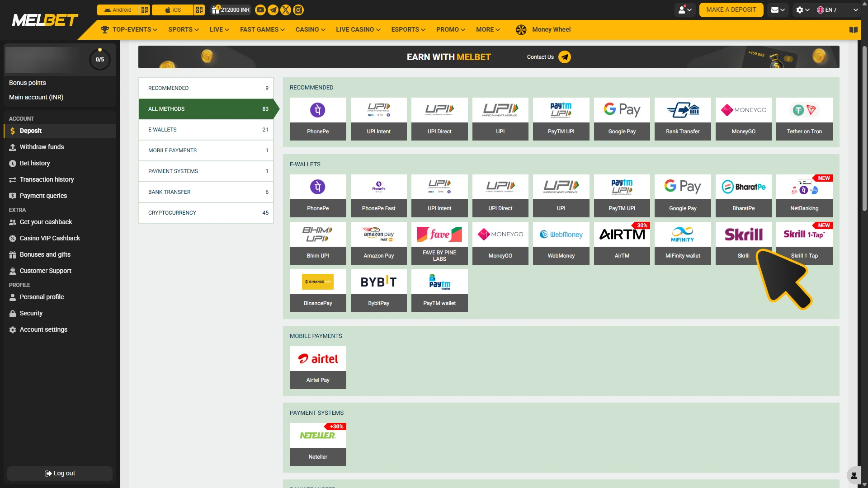Image resolution: width=868 pixels, height=488 pixels.
Task: Open Transaction history page
Action: click(x=60, y=180)
